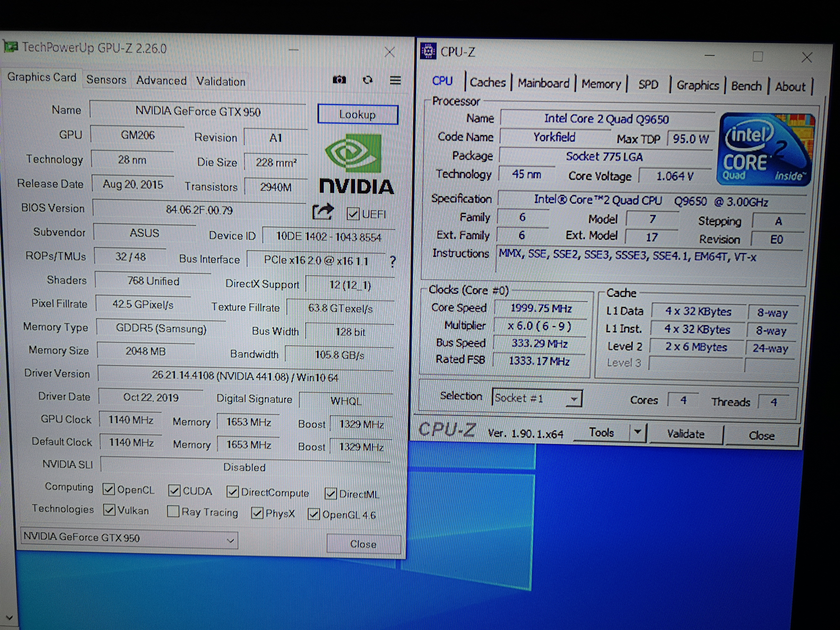This screenshot has width=840, height=630.
Task: Toggle the OpenCL checkbox
Action: (x=109, y=490)
